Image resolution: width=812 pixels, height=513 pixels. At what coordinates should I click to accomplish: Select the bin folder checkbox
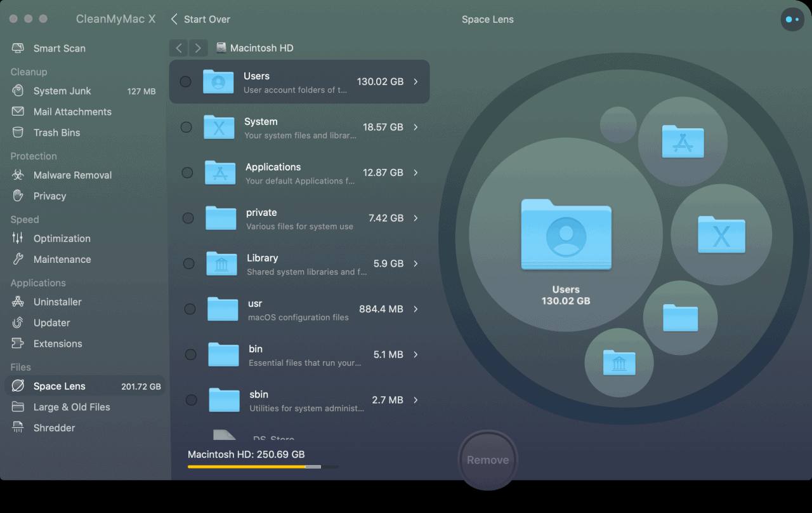click(x=190, y=354)
